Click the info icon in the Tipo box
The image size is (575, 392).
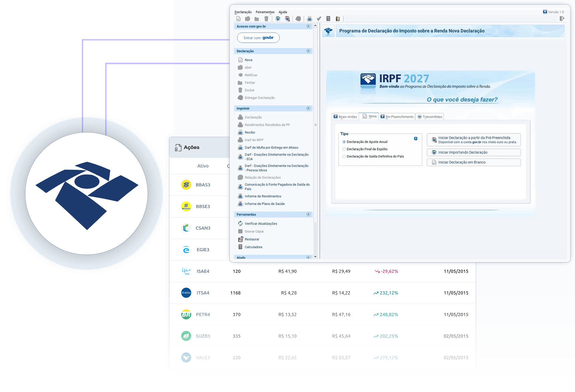pos(416,138)
